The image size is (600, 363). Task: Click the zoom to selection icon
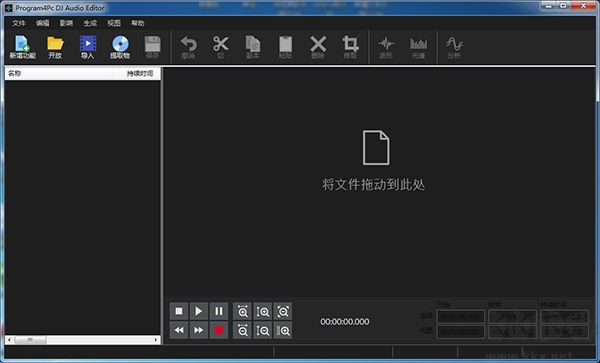(283, 330)
